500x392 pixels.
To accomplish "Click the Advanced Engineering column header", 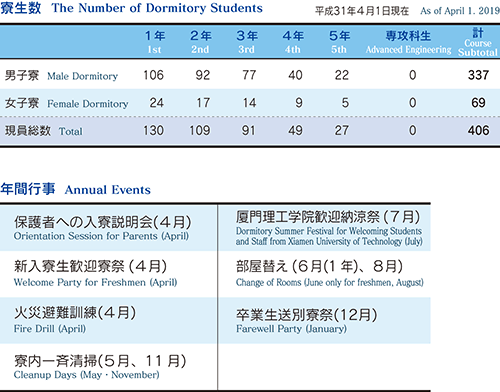I will pyautogui.click(x=408, y=42).
